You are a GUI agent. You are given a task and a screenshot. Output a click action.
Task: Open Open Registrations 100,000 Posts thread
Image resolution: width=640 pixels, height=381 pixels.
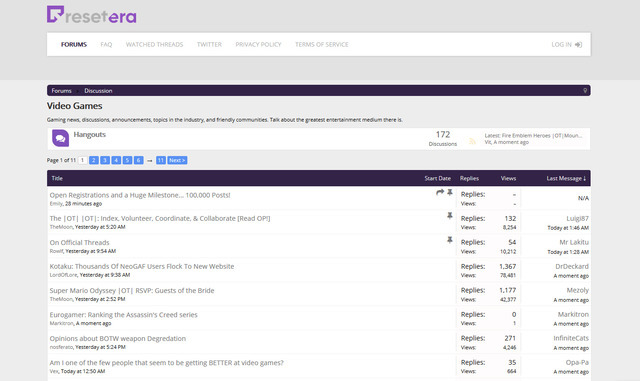pos(140,195)
